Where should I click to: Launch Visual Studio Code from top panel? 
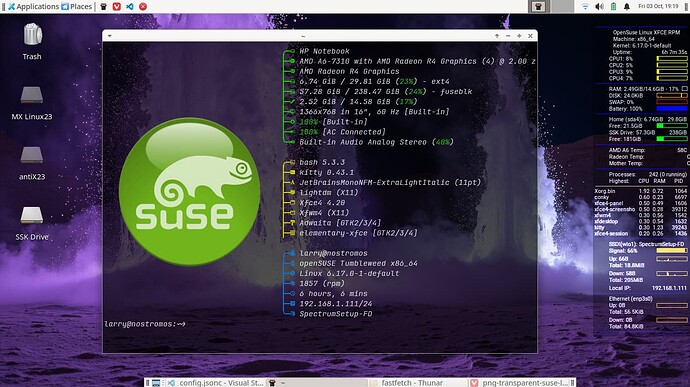tap(130, 7)
